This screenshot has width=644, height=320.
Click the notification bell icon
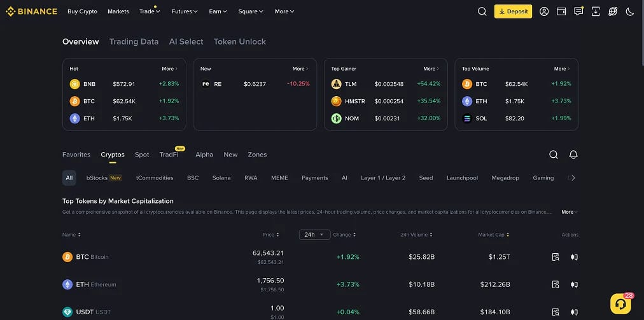coord(573,155)
